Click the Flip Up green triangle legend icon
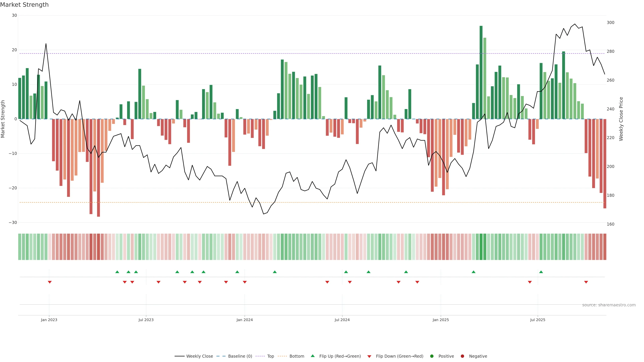Screen dimensions: 644x362 click(312, 356)
